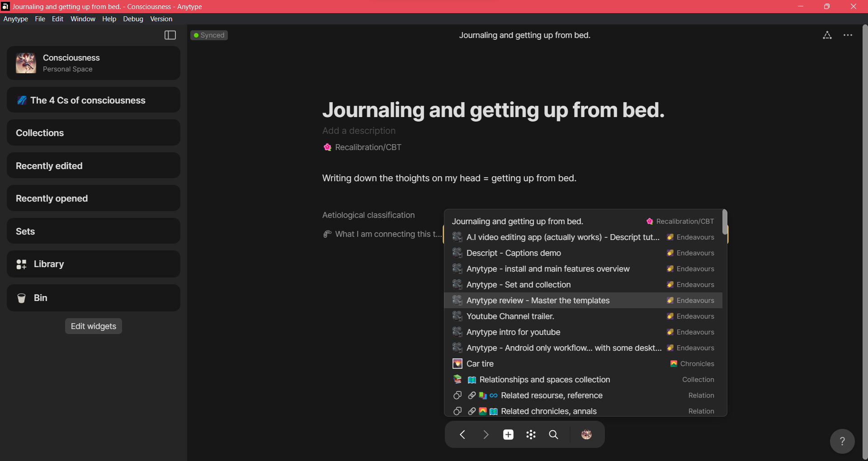Open the search magnifier icon
This screenshot has width=868, height=461.
pos(553,434)
